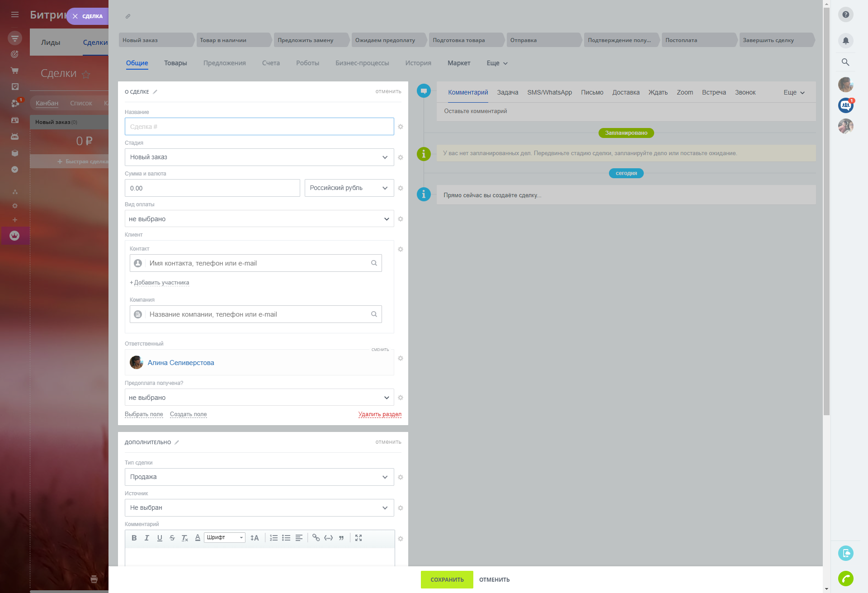Open gear settings for Название field
Image resolution: width=868 pixels, height=593 pixels.
401,127
